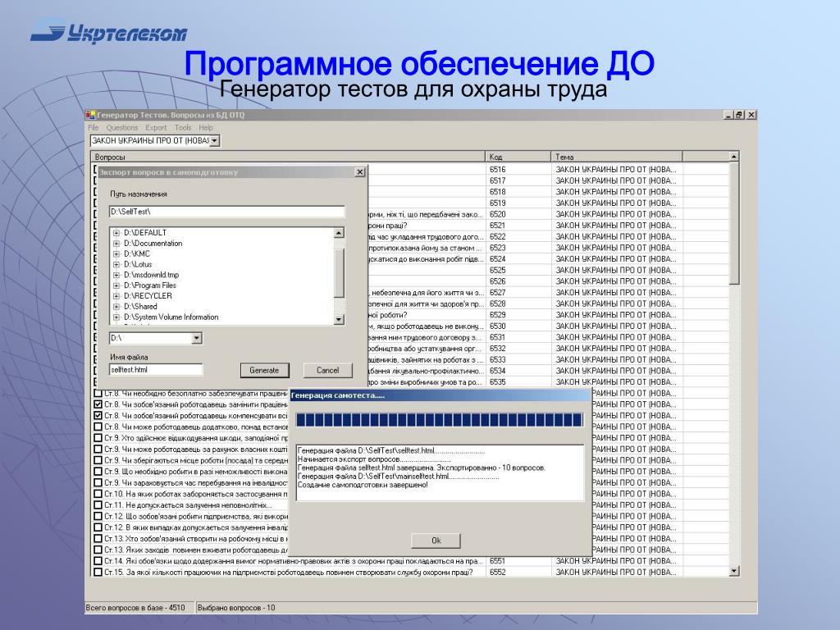The height and width of the screenshot is (630, 840).
Task: Open the D:\ drive selector dropdown
Action: 197,338
